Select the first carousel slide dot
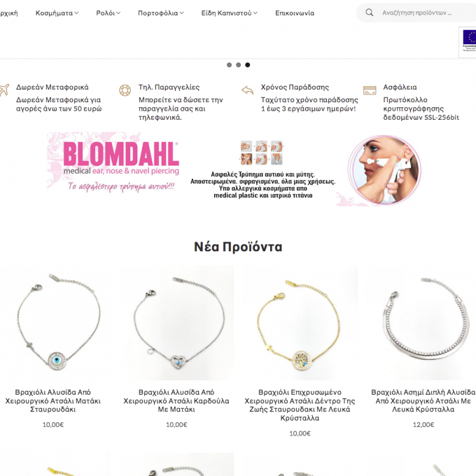Image resolution: width=476 pixels, height=476 pixels. pyautogui.click(x=229, y=65)
